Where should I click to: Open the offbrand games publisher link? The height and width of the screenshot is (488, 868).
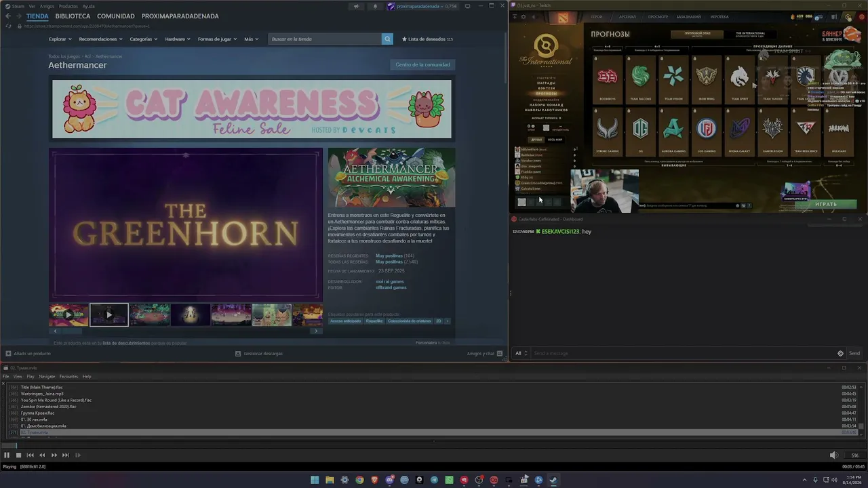[391, 287]
